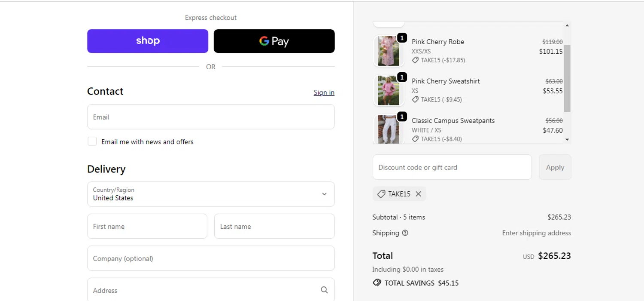Click the order list scroll down arrow
644x301 pixels.
coord(567,139)
